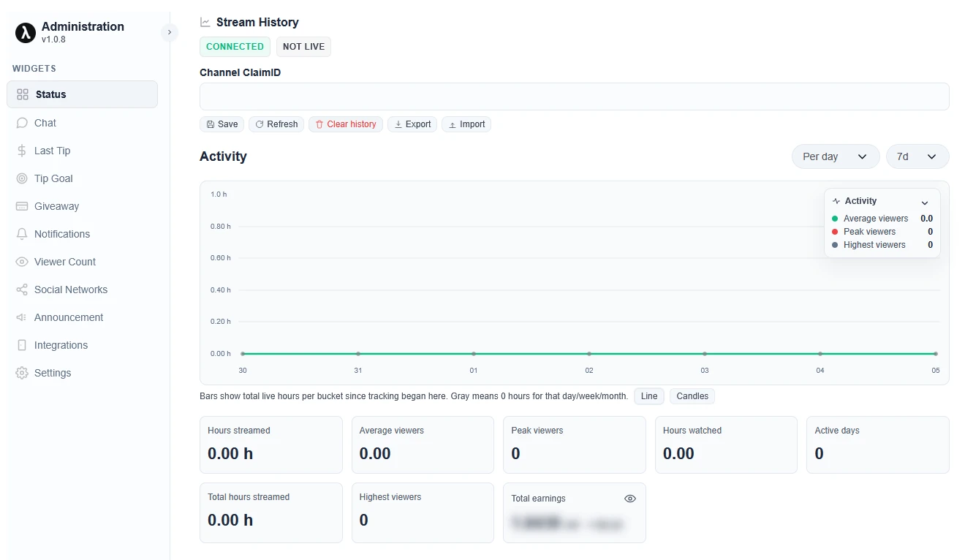This screenshot has width=965, height=560.
Task: Switch chart to Candles mode
Action: [x=692, y=396]
